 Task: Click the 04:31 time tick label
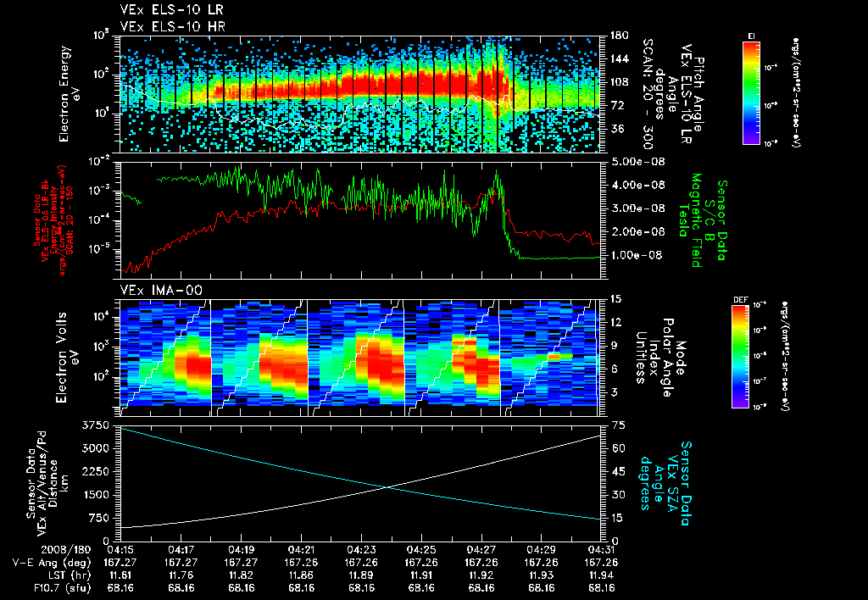(x=601, y=550)
